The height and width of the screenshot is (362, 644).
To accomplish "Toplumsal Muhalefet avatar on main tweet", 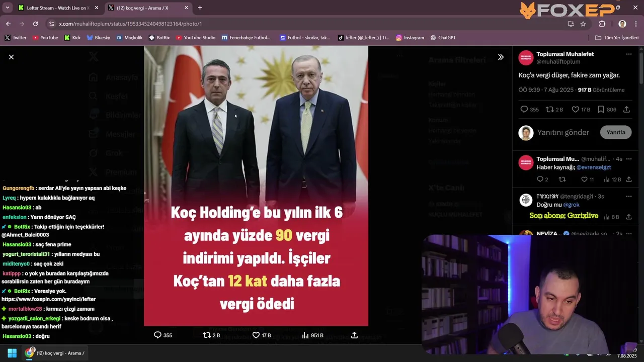I will [x=526, y=58].
